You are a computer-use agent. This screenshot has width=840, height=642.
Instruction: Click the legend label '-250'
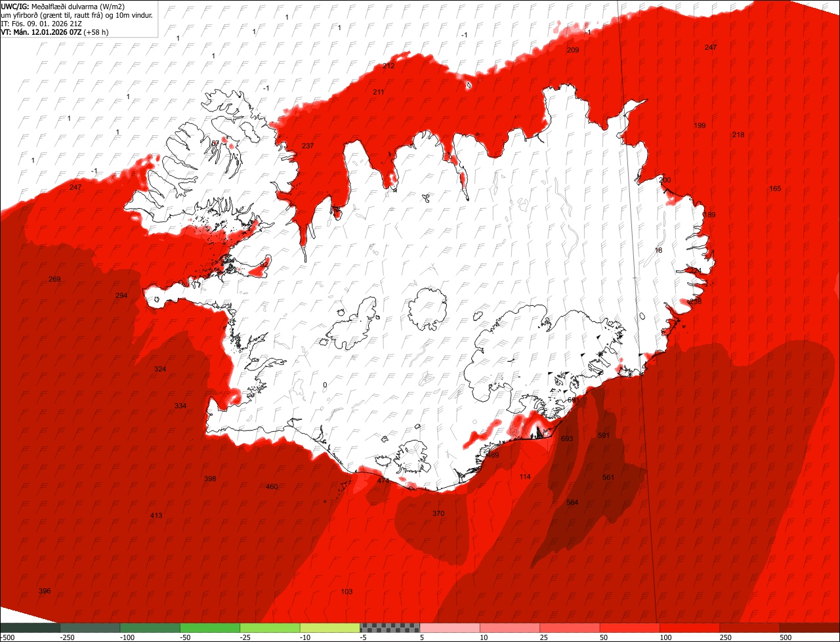(67, 637)
